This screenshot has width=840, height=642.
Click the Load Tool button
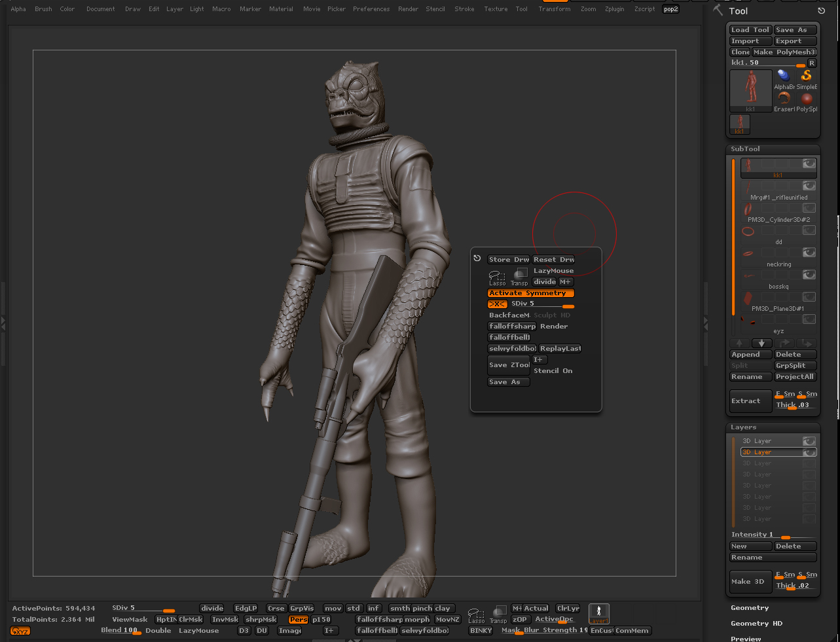pos(750,30)
